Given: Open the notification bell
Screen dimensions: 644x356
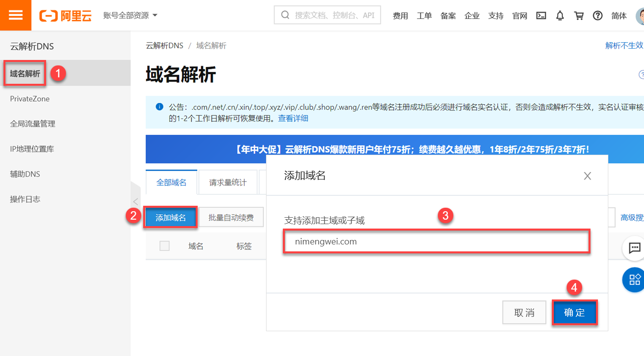Looking at the screenshot, I should pos(560,15).
